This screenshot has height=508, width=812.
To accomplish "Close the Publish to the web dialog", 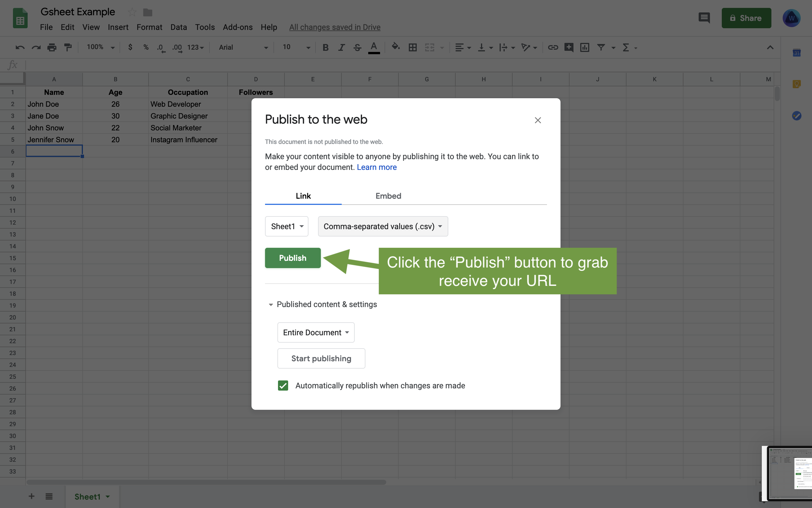I will (538, 120).
